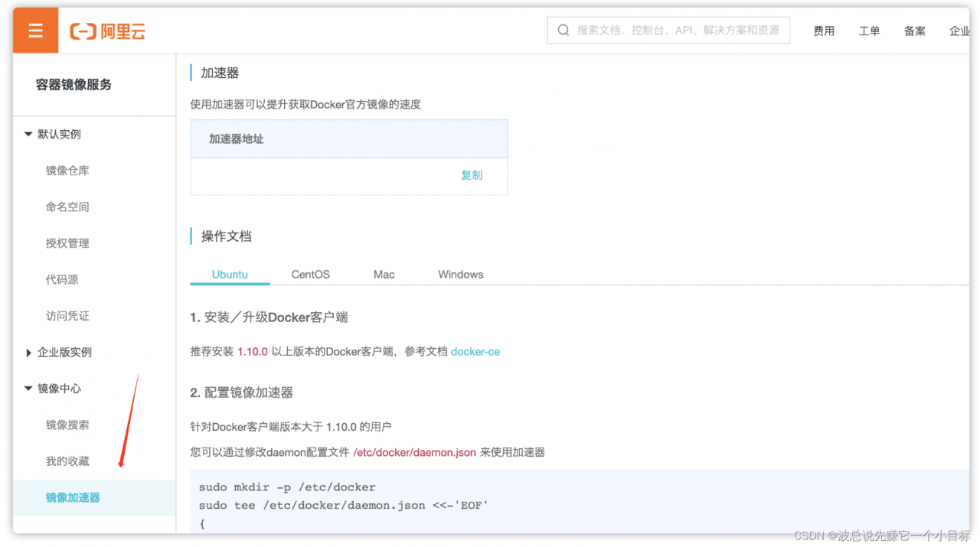Click the 操作文档 section heading

(226, 236)
